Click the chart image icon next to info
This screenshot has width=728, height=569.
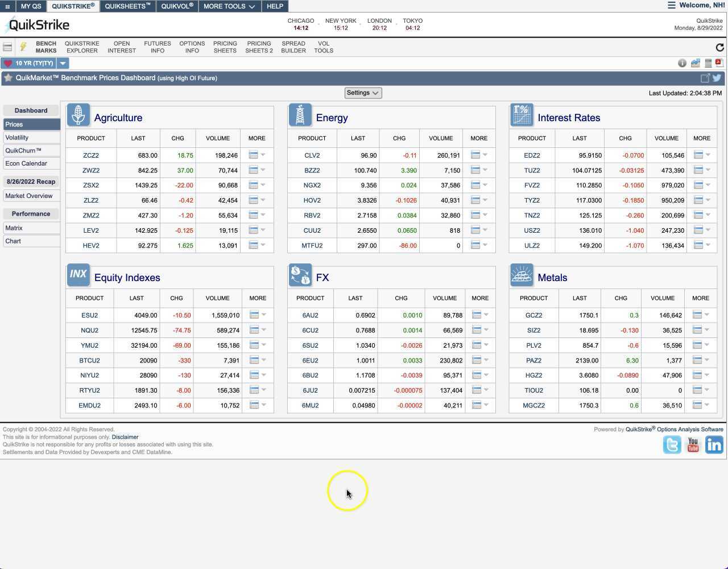[x=695, y=63]
